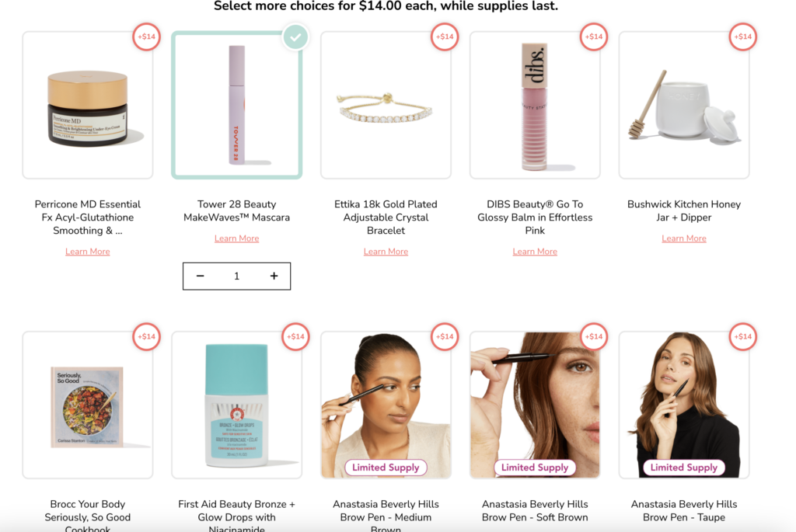
Task: Add Medium Brown Brow Pen +$14 badge
Action: click(445, 337)
